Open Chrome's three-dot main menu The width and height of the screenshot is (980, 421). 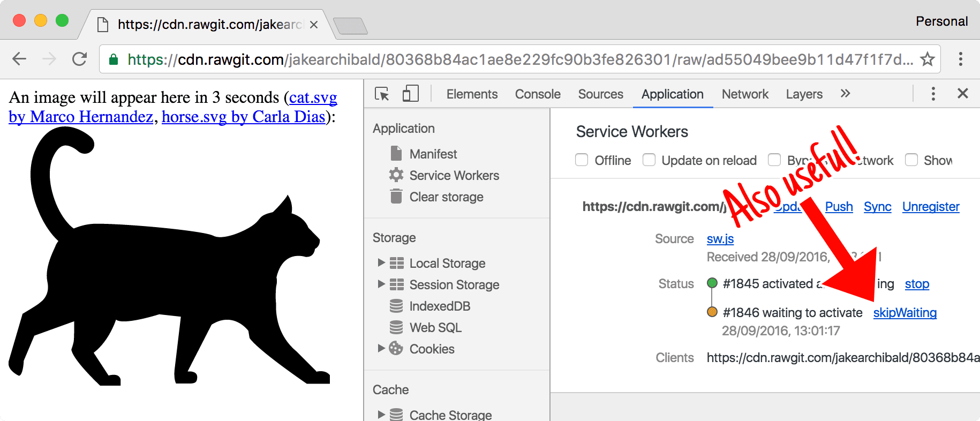click(x=960, y=59)
